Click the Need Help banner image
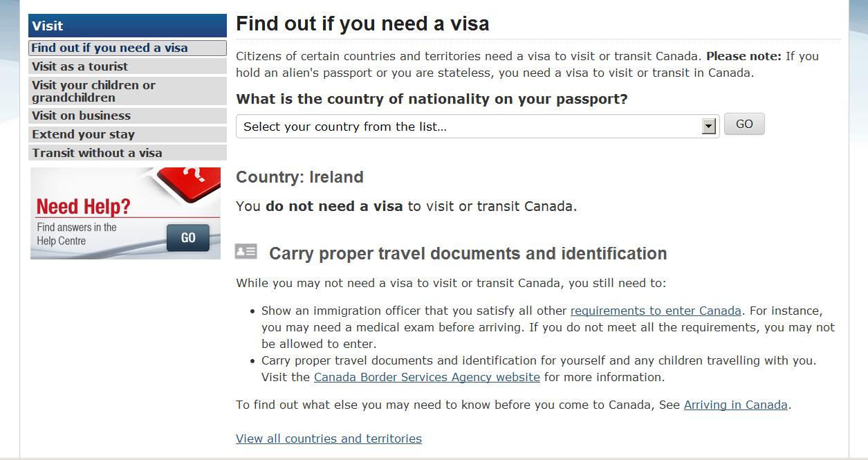 pyautogui.click(x=125, y=213)
